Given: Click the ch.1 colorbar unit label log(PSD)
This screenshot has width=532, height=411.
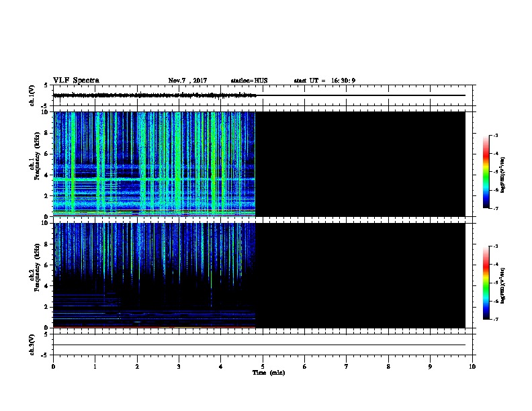Looking at the screenshot, I should coord(502,175).
